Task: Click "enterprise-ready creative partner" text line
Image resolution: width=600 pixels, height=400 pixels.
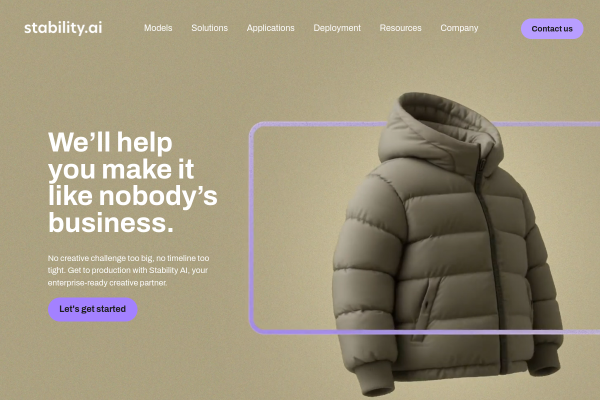Action: [108, 283]
